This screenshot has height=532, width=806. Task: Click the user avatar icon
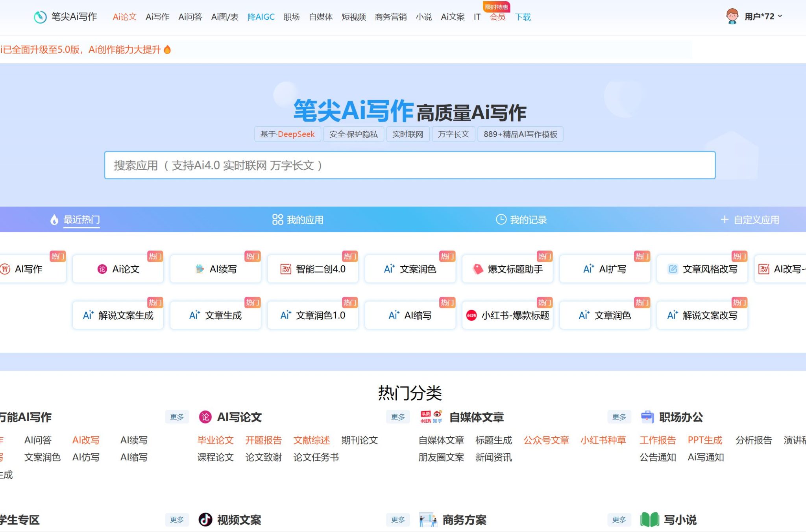pyautogui.click(x=732, y=17)
